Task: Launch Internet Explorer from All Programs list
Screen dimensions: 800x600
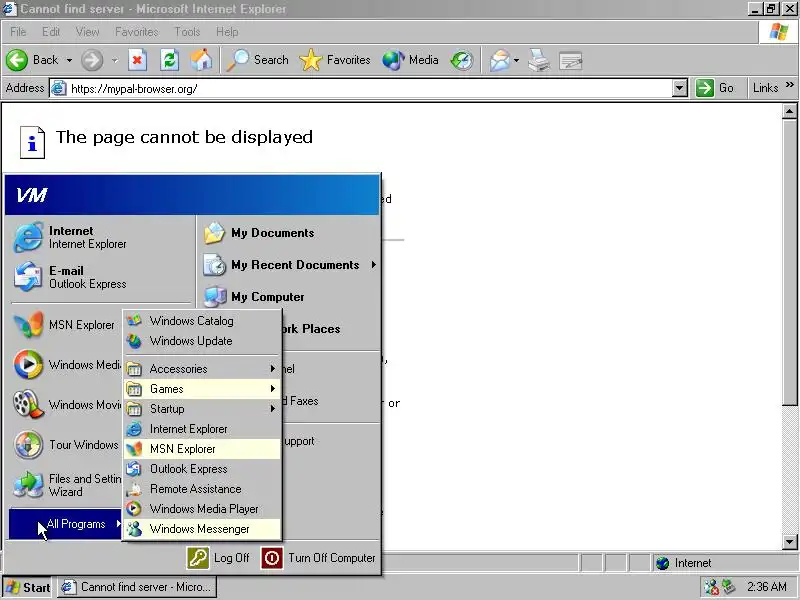Action: 202,429
